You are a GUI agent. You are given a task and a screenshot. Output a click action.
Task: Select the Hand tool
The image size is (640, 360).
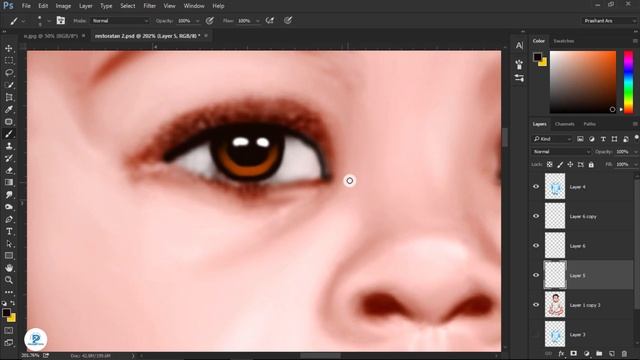tap(9, 268)
